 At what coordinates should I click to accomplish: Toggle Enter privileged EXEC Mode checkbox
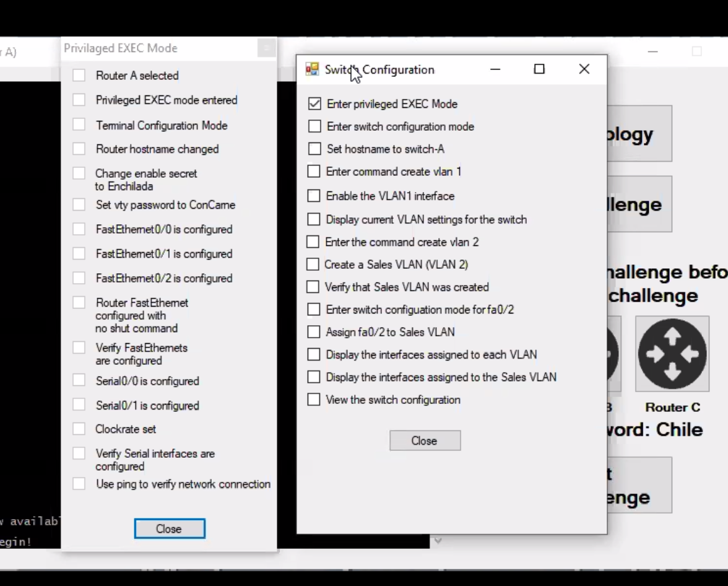(314, 103)
